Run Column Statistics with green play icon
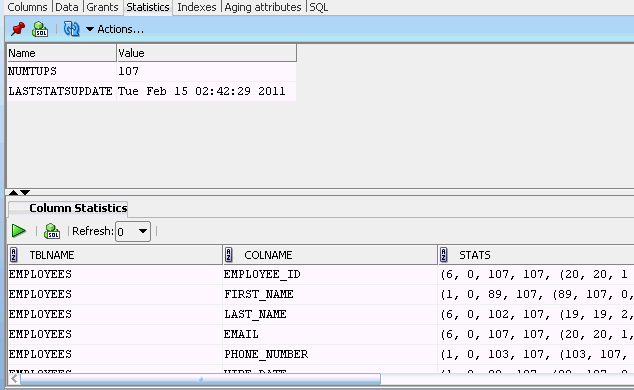Viewport: 634px width, 390px height. (x=19, y=231)
